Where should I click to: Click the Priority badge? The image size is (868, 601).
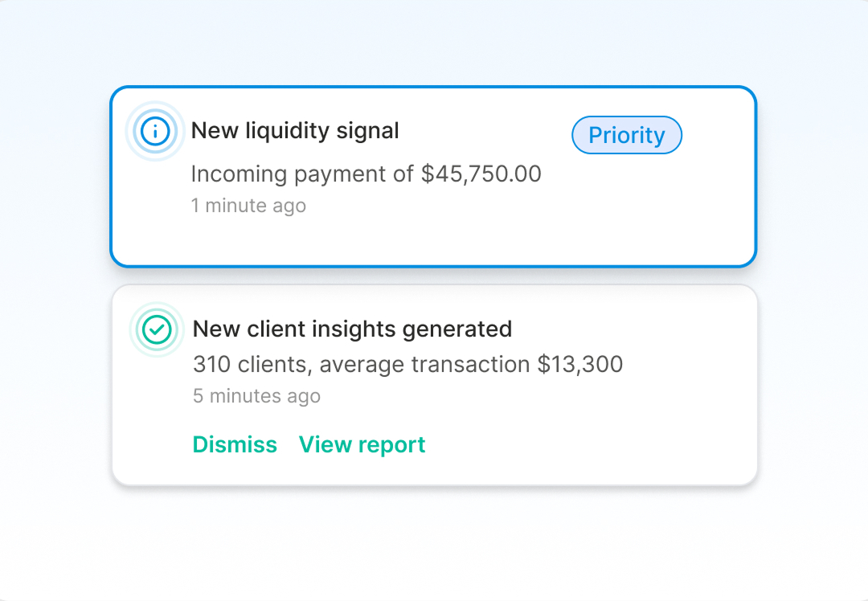click(626, 135)
